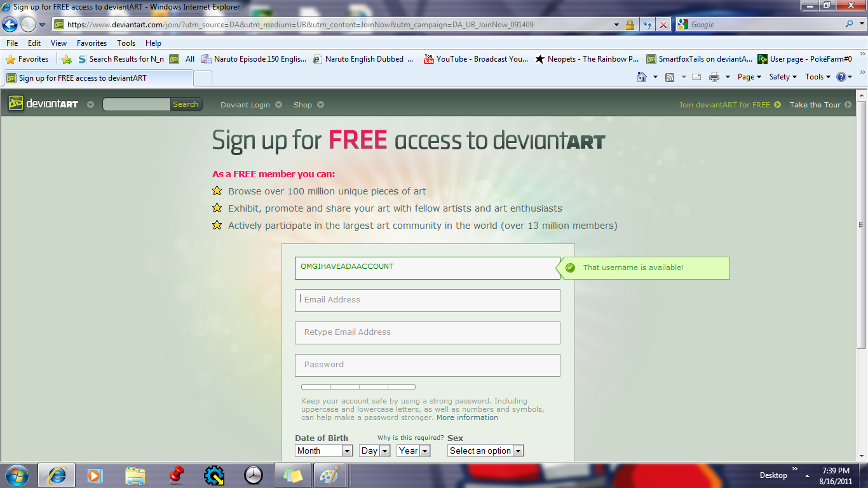Open the Help menu
Screen dimensions: 868x488
coord(153,43)
